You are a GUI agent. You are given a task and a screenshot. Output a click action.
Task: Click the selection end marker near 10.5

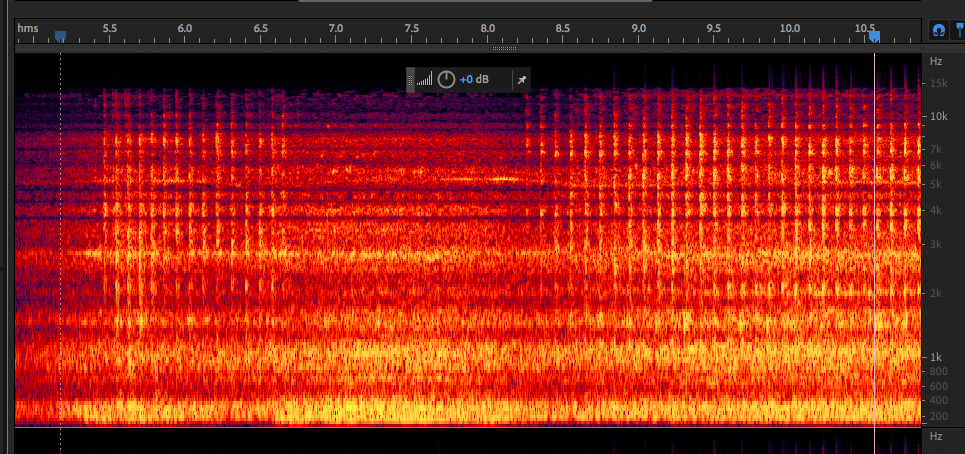pos(874,37)
